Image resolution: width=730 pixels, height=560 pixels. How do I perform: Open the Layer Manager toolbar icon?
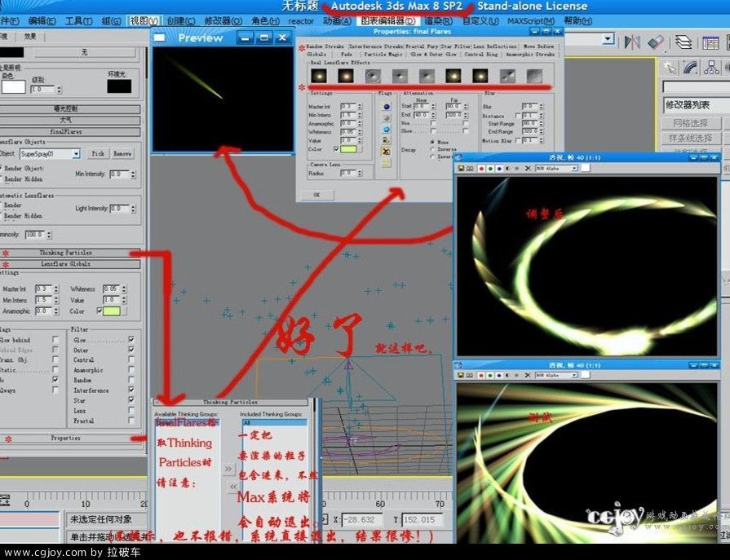684,42
